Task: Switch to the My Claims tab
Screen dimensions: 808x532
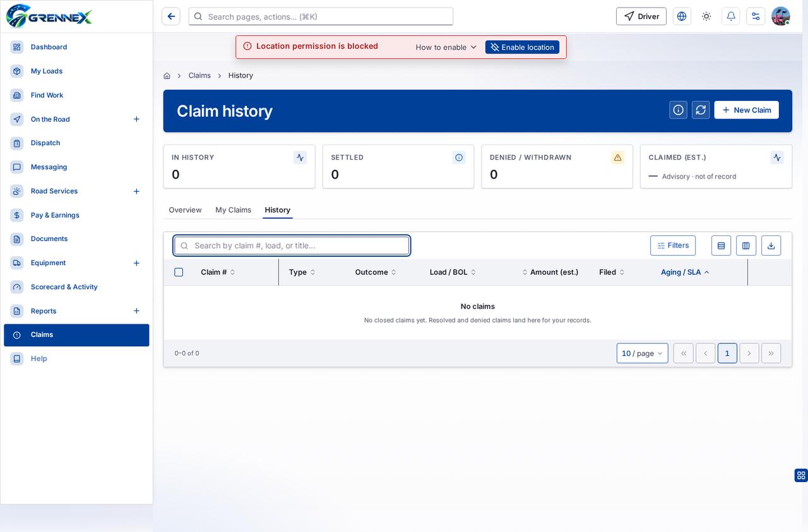Action: coord(233,210)
